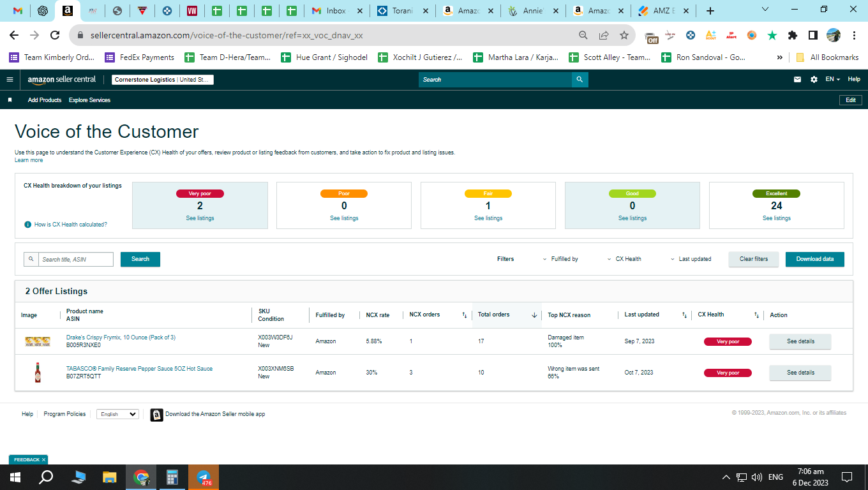
Task: Bookmark this page with the star icon
Action: click(x=624, y=36)
